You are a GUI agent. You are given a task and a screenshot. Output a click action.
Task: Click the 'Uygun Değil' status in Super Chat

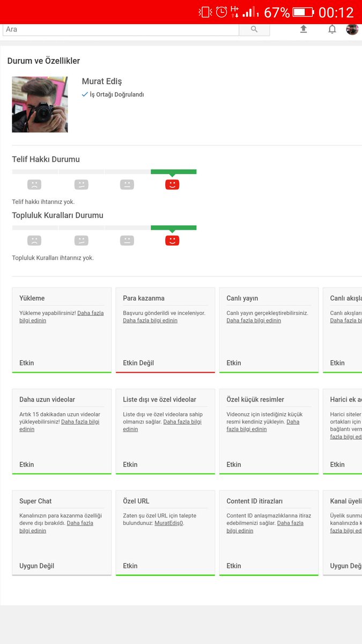click(36, 566)
